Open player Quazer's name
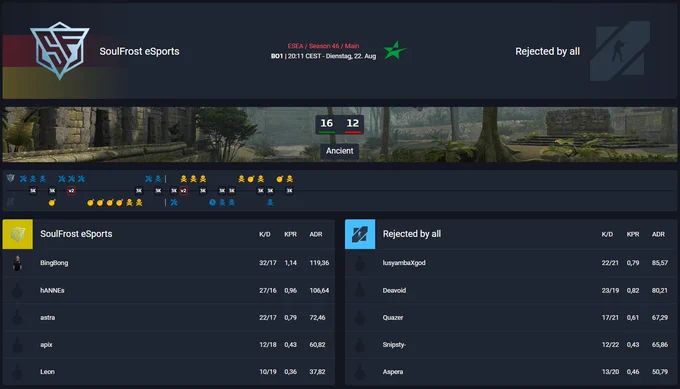This screenshot has height=389, width=680. [393, 318]
